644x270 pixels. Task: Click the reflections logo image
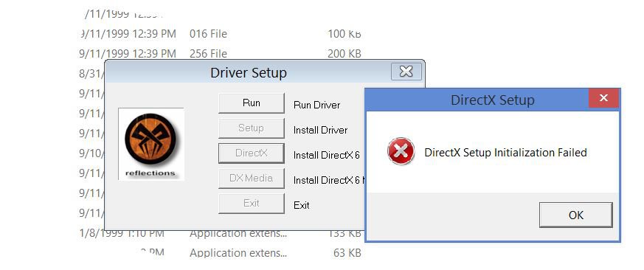click(x=150, y=144)
